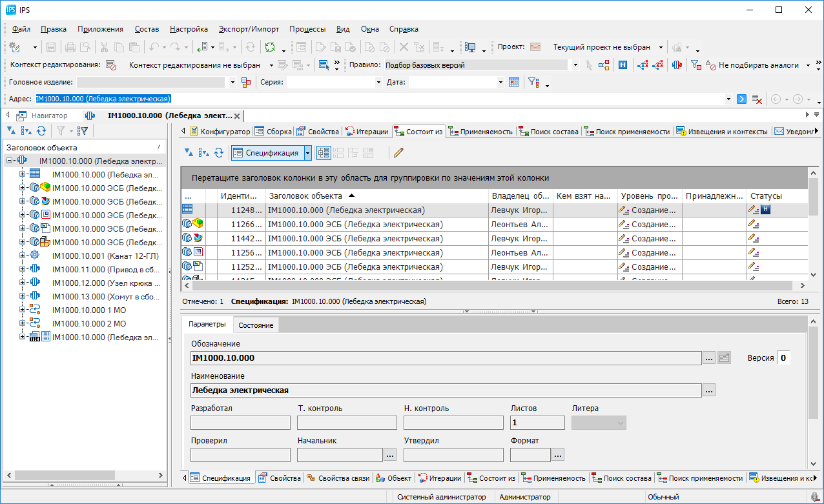Open the Процессы menu
Screen dimensions: 824x504
tap(307, 29)
